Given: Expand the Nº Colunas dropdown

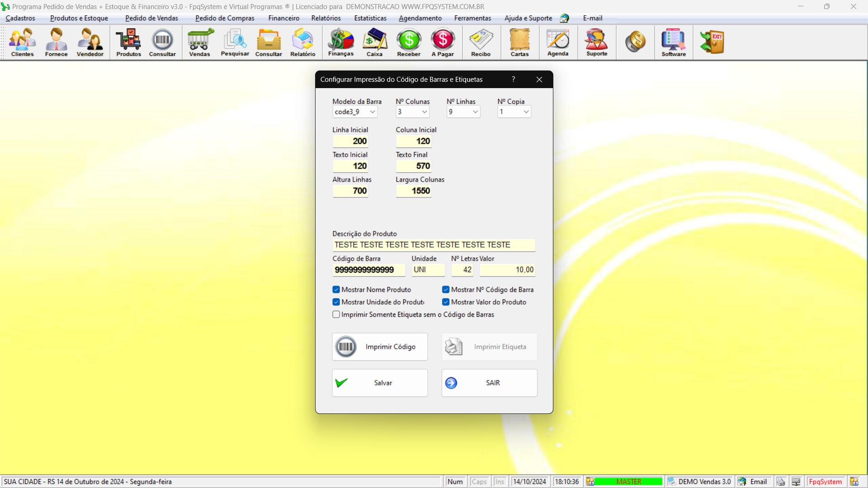Looking at the screenshot, I should (425, 112).
